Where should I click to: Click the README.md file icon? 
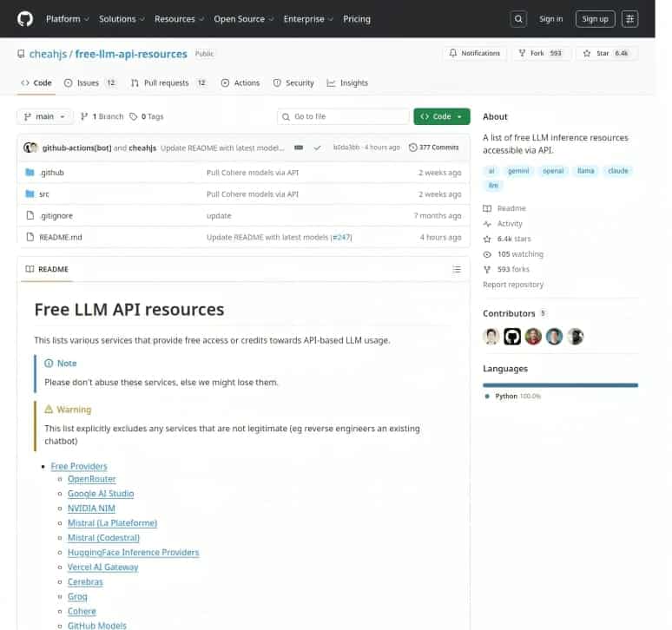coord(30,237)
